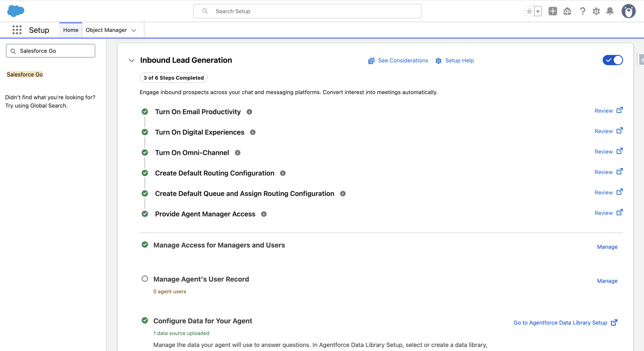This screenshot has width=644, height=351.
Task: Select Salesforce Go in the sidebar results
Action: 25,74
